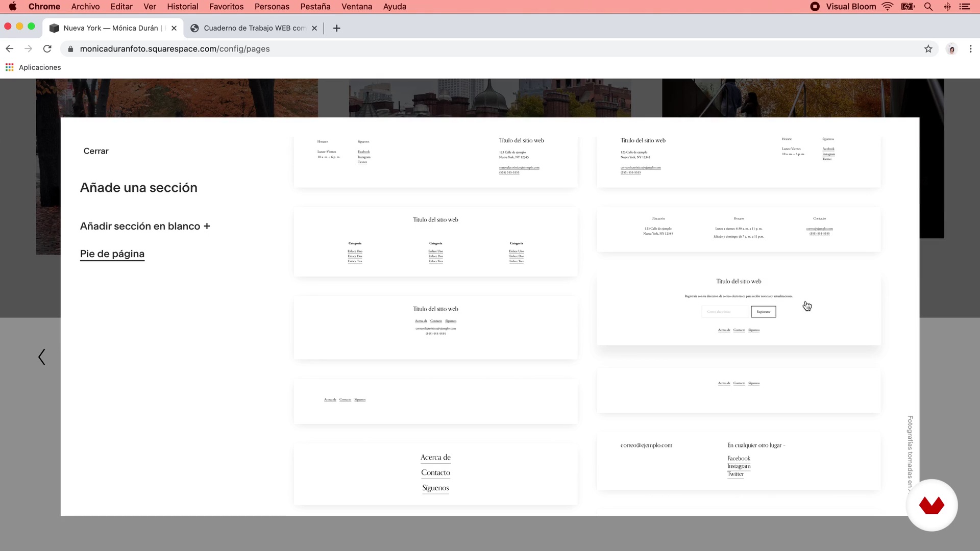Choose centered small links only footer layout
The height and width of the screenshot is (551, 980).
[x=739, y=390]
